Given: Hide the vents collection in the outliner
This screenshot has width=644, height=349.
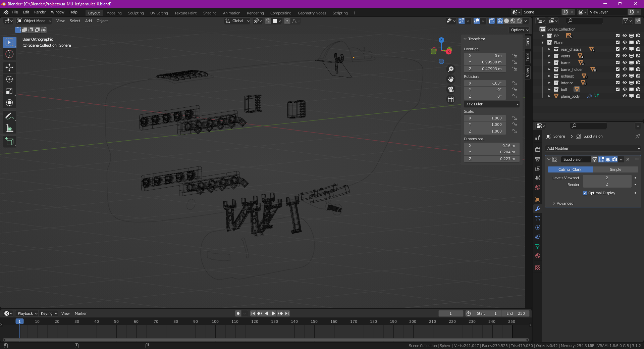Looking at the screenshot, I should (x=625, y=56).
